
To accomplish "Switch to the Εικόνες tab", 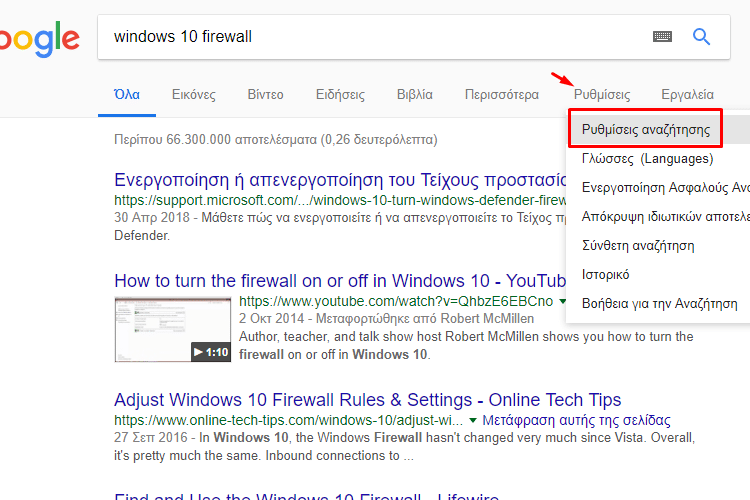I will click(194, 94).
